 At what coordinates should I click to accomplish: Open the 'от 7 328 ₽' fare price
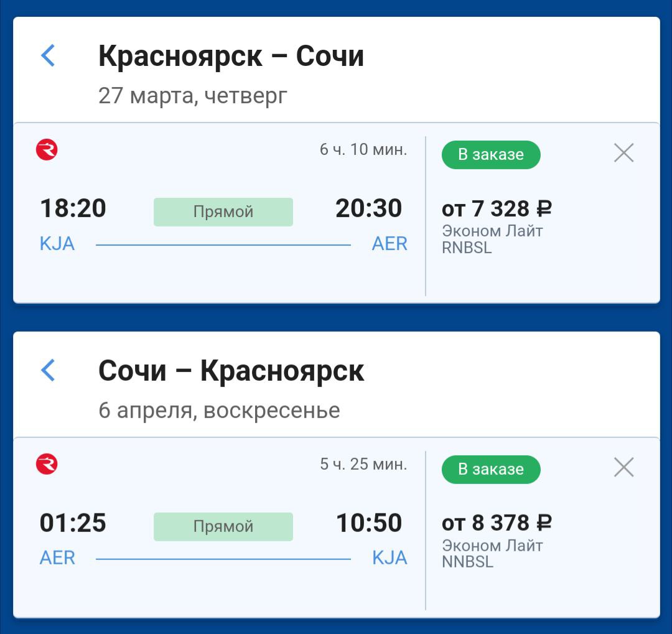coord(497,208)
